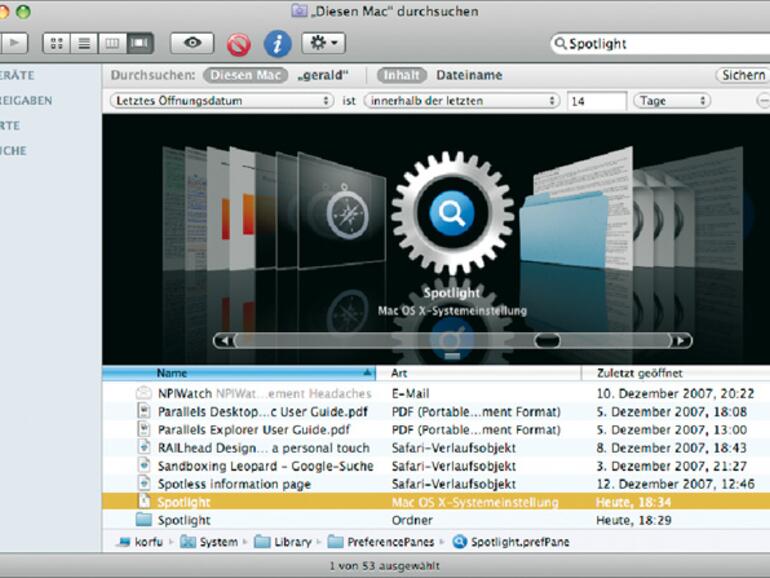Sort by the 'Art' column header
The height and width of the screenshot is (578, 770).
coord(479,373)
